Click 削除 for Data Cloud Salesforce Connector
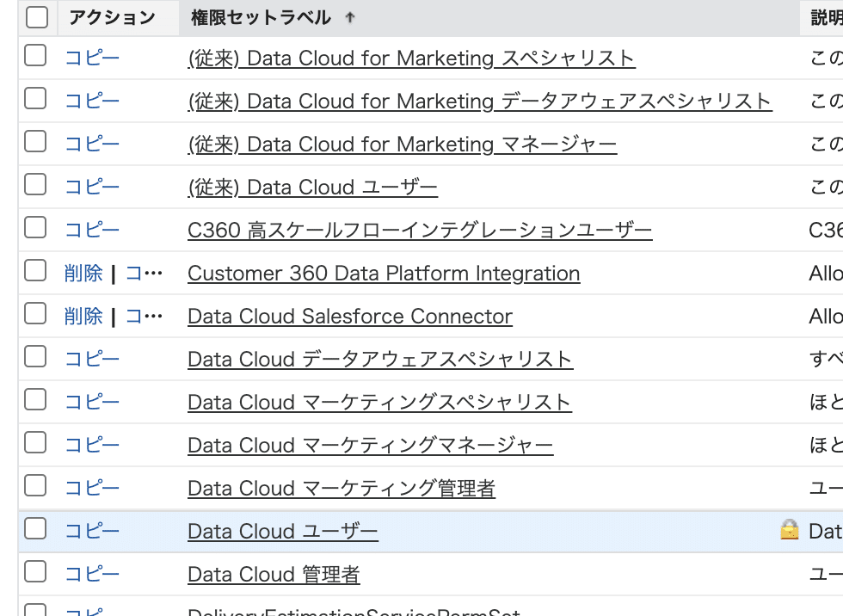This screenshot has width=843, height=616. click(83, 316)
